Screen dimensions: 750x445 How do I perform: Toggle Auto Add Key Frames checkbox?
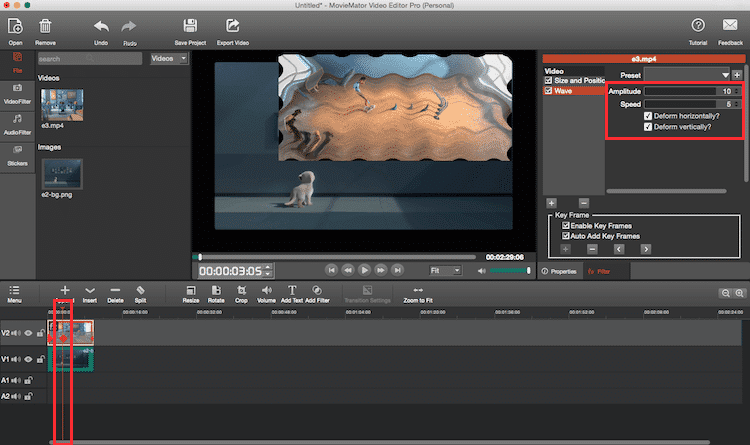566,236
